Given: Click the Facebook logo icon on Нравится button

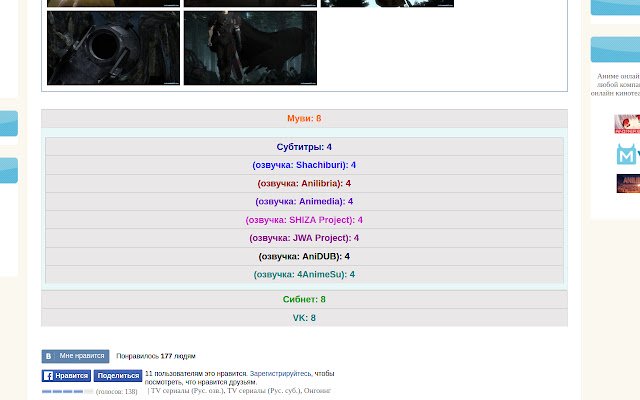Looking at the screenshot, I should 48,376.
